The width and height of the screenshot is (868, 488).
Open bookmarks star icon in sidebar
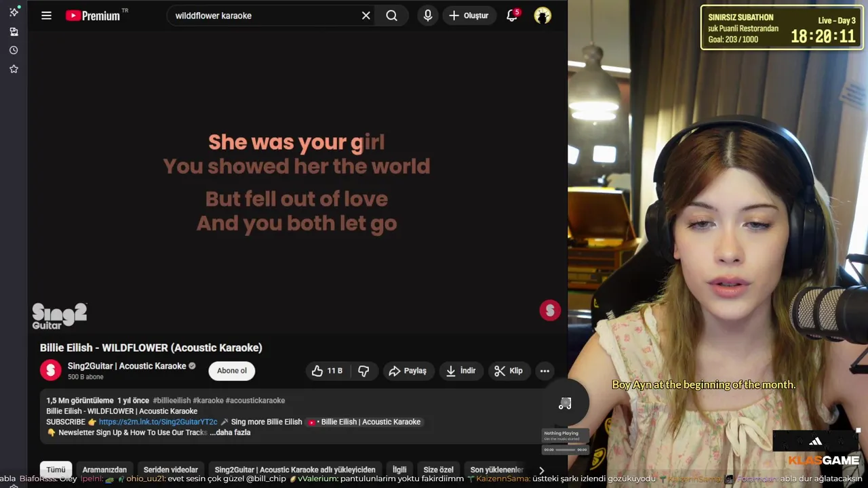pyautogui.click(x=14, y=69)
